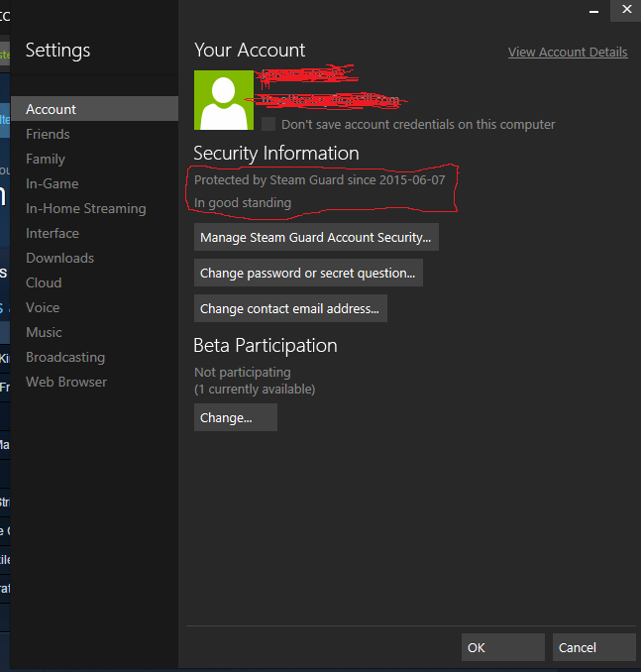Open the Downloads settings category

pyautogui.click(x=60, y=258)
